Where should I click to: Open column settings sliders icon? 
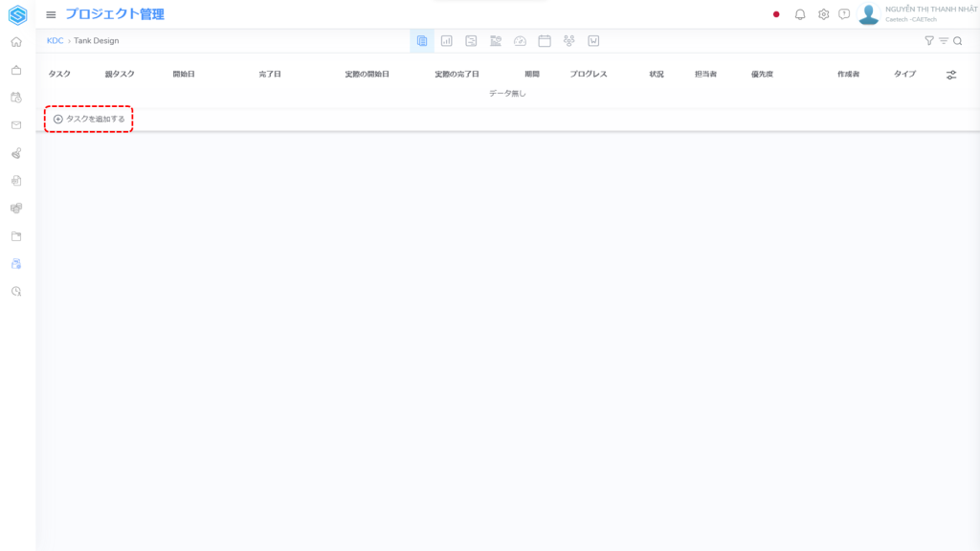coord(951,75)
